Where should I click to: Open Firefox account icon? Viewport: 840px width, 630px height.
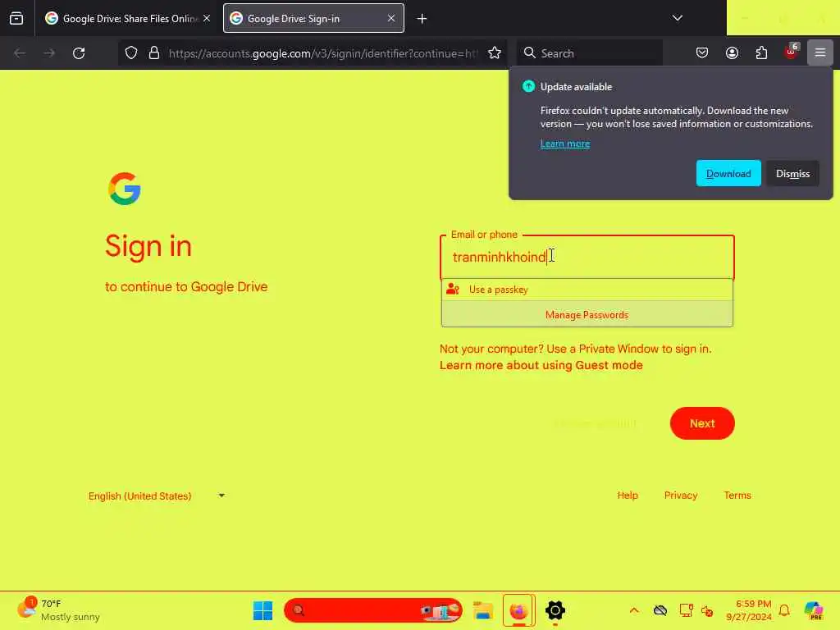coord(732,53)
